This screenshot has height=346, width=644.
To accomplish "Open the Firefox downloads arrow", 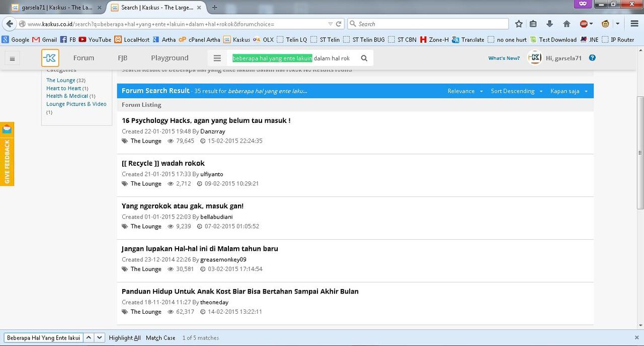I will (x=549, y=24).
